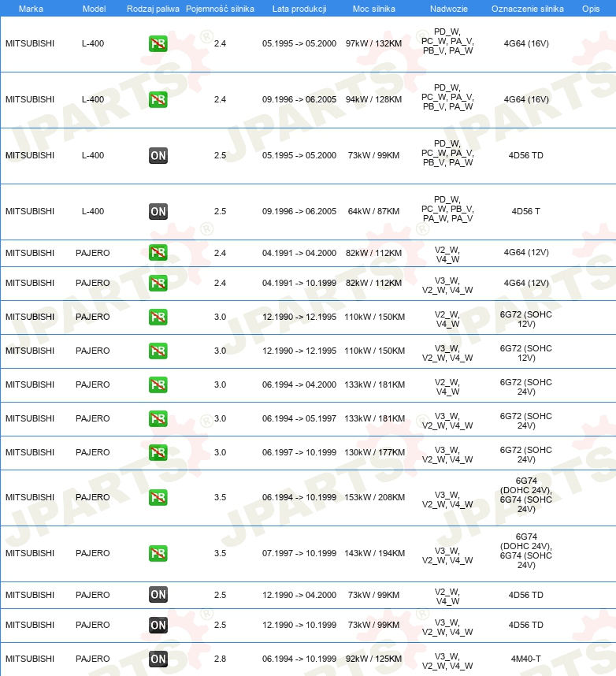This screenshot has height=676, width=616.
Task: Click the 07.1997 -> 10.1999 production years cell
Action: (x=299, y=554)
